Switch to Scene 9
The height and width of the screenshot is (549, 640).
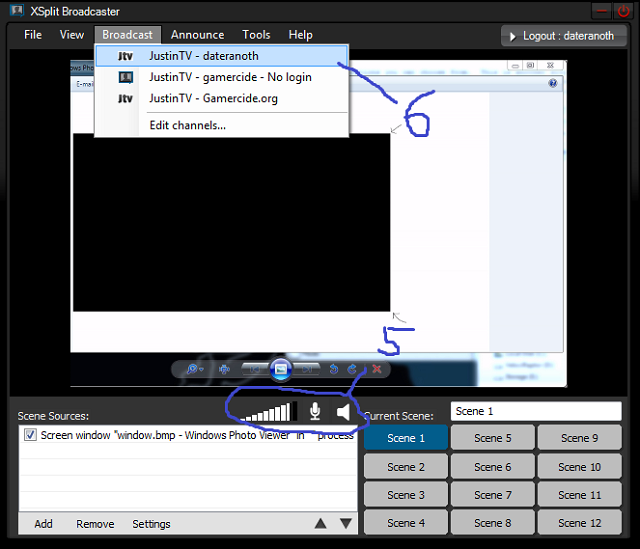point(580,438)
